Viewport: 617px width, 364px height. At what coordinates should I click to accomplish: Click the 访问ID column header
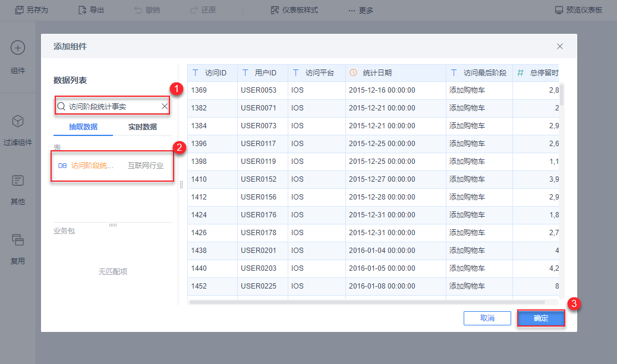click(x=212, y=72)
